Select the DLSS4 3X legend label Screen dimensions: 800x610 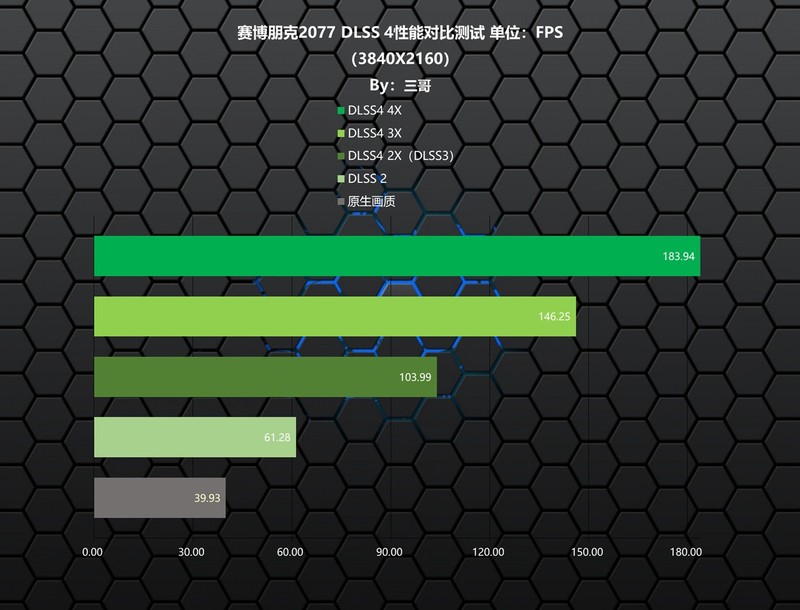tap(374, 134)
